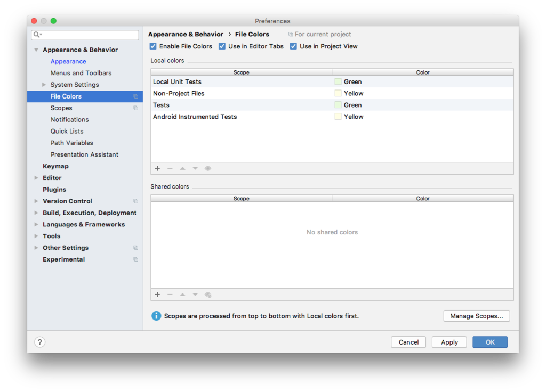
Task: Click project icon beside Version Control
Action: coord(136,201)
